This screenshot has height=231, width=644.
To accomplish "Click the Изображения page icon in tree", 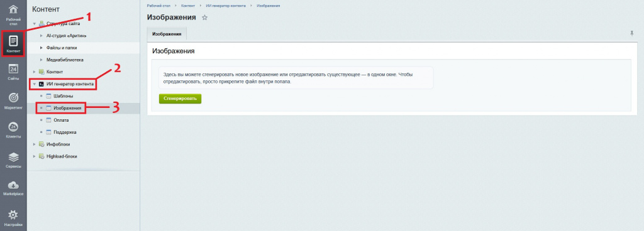I will 48,109.
